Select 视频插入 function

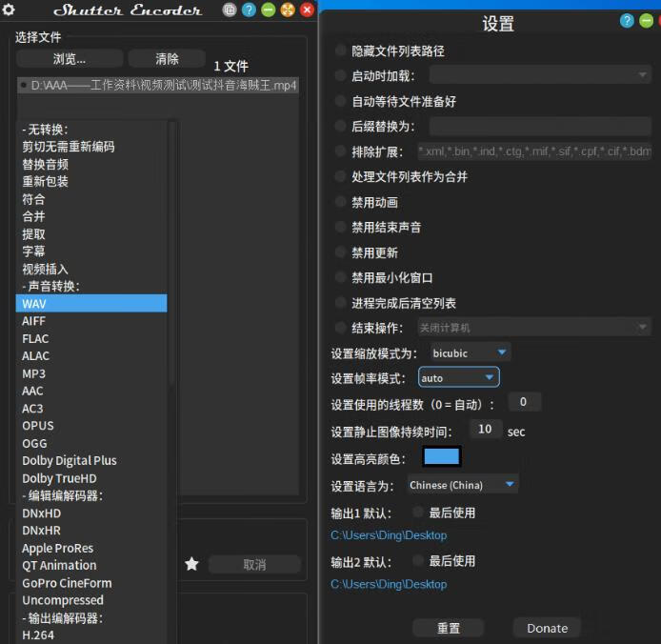click(91, 269)
